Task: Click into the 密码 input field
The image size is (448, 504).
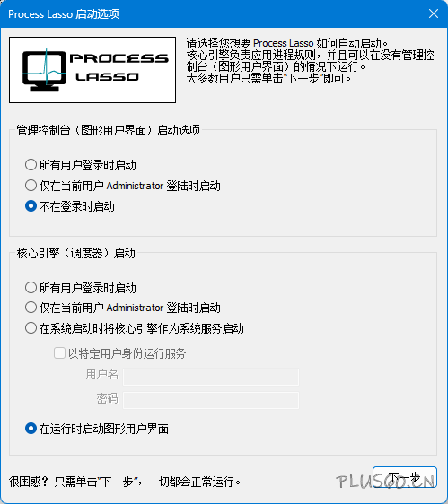Action: tap(211, 401)
